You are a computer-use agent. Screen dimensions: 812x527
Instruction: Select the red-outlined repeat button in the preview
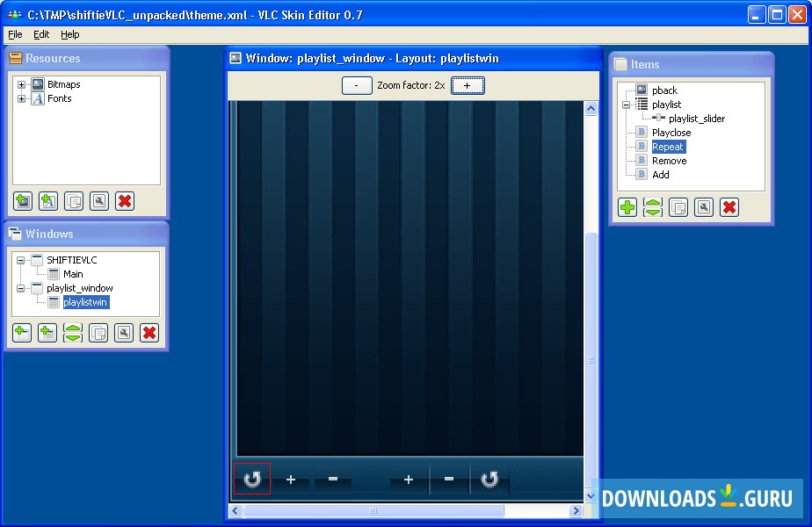pos(252,479)
